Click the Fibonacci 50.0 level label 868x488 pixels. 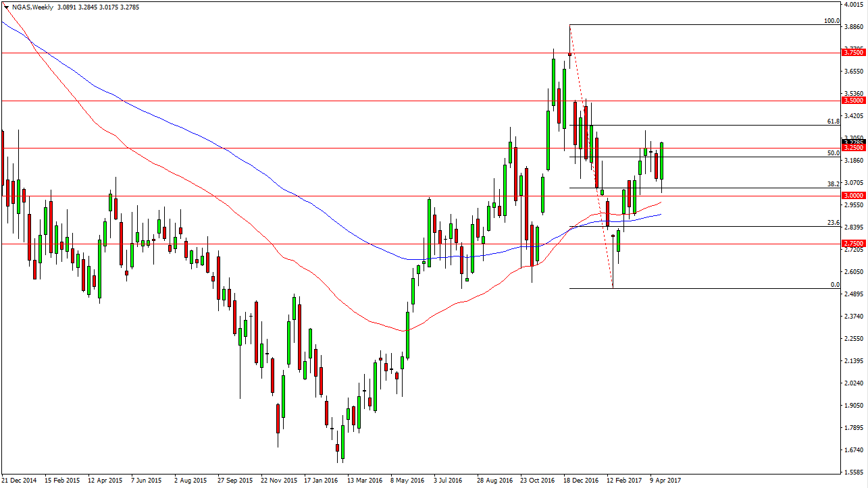[x=833, y=153]
